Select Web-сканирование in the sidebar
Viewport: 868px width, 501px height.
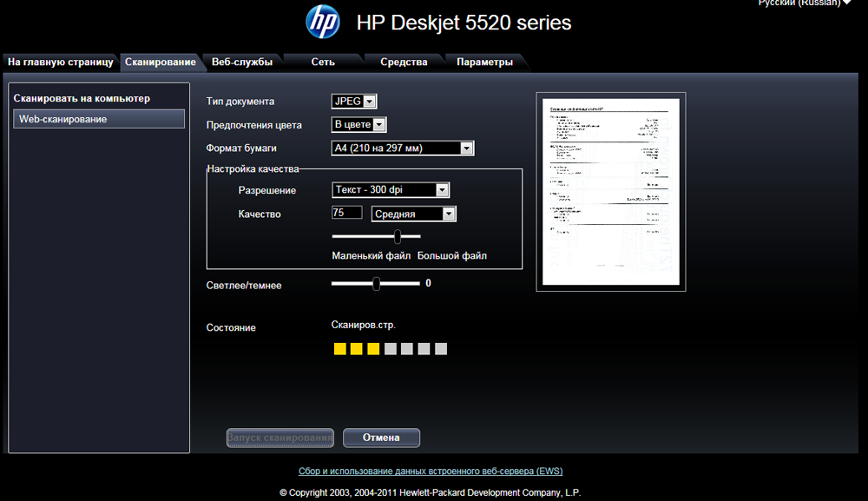click(99, 119)
